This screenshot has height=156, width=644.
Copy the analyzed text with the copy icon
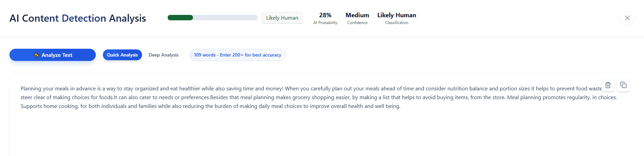623,85
